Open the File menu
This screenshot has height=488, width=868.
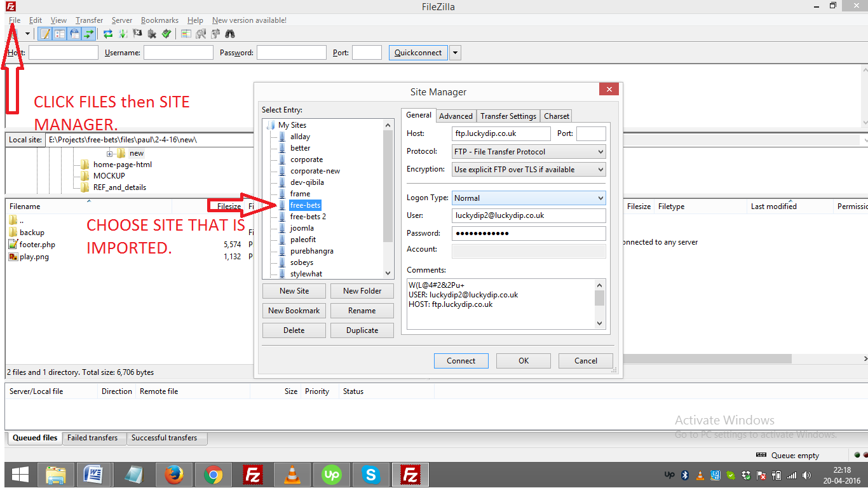point(15,20)
